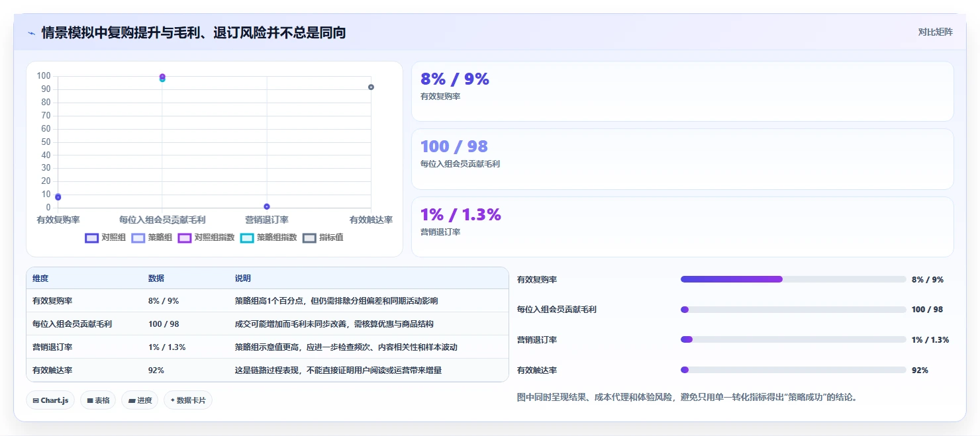Click the 营销退订率 progress bar
The width and height of the screenshot is (980, 436).
[x=793, y=339]
